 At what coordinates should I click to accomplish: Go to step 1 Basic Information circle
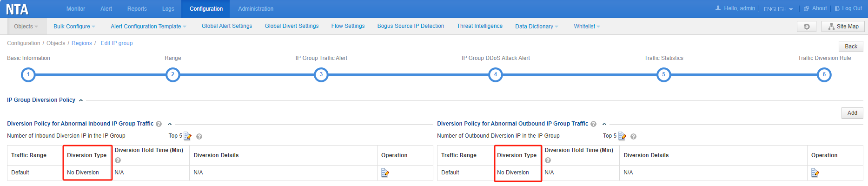click(x=28, y=74)
